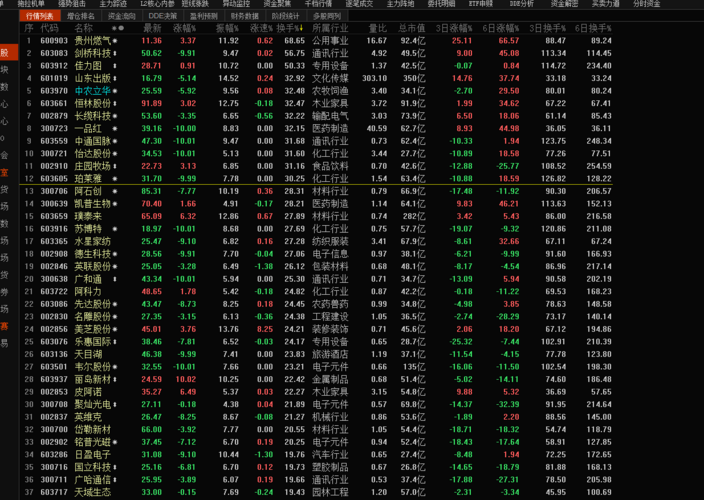Select the stock name 天域生态
The width and height of the screenshot is (704, 500).
click(92, 492)
